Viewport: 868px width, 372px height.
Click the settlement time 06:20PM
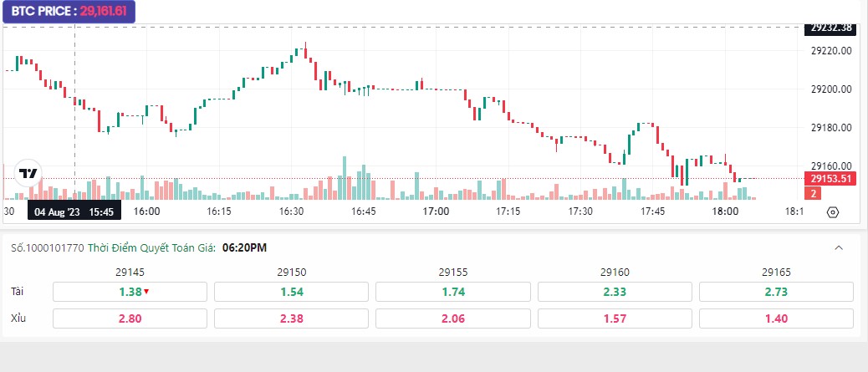point(244,247)
